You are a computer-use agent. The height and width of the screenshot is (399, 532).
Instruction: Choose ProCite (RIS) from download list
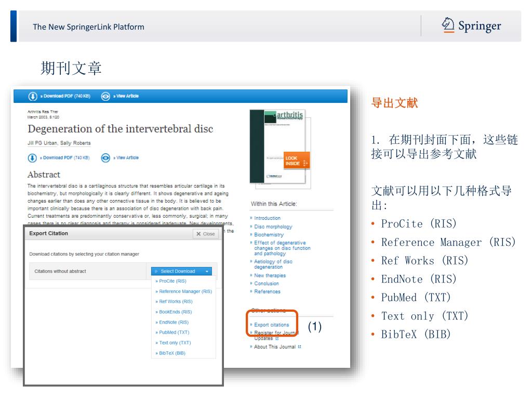(x=172, y=281)
